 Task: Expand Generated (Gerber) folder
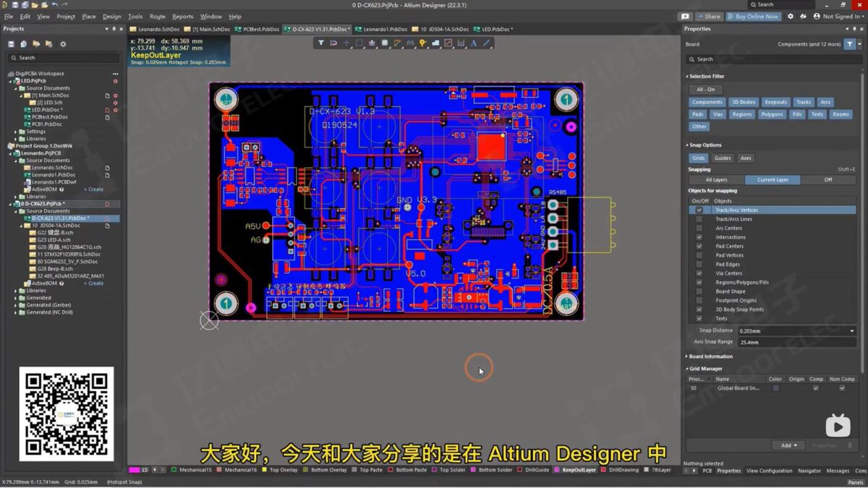coord(16,305)
